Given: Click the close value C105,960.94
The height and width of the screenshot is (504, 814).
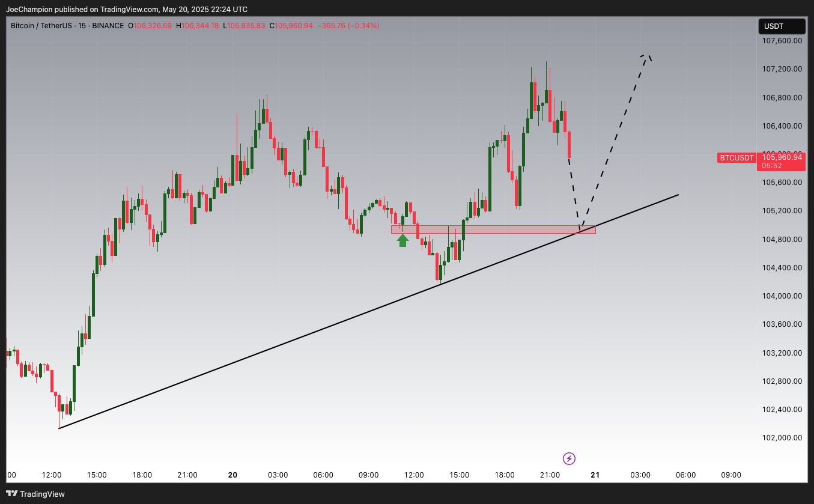Looking at the screenshot, I should coord(291,26).
